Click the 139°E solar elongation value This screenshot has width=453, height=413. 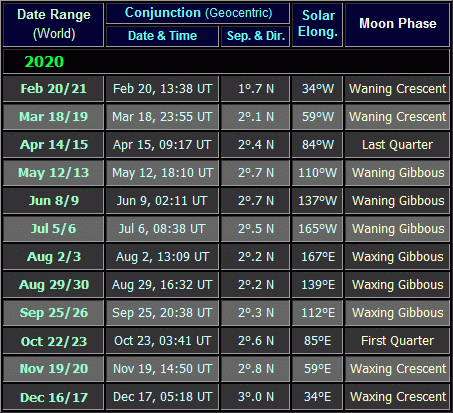click(317, 285)
